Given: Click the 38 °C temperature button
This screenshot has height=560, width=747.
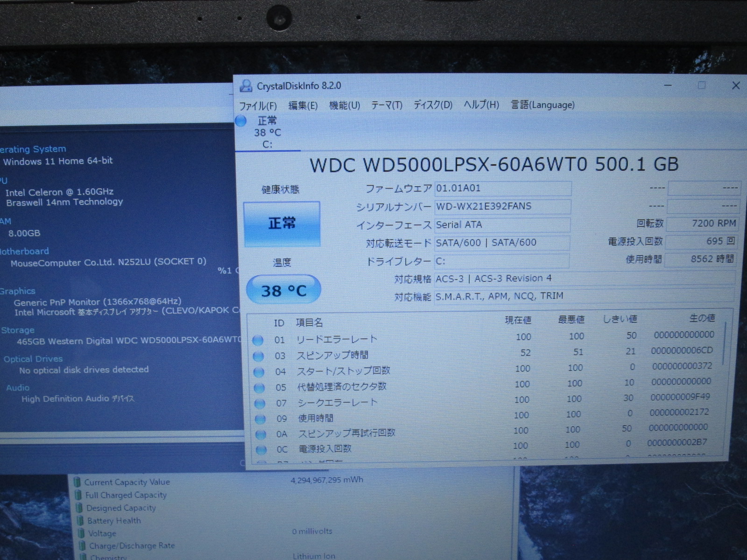Looking at the screenshot, I should click(283, 290).
